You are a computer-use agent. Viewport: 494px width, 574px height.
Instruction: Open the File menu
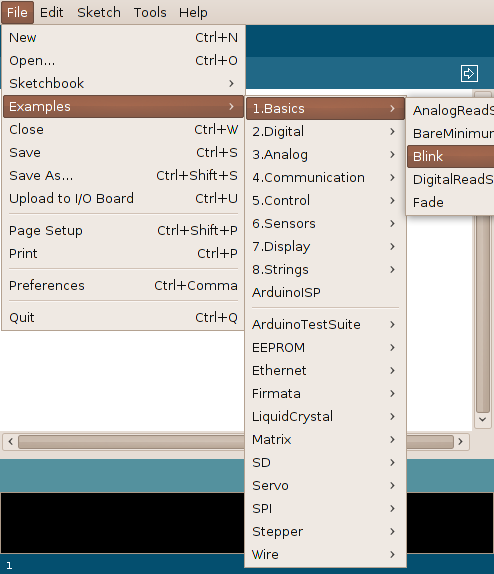point(17,12)
